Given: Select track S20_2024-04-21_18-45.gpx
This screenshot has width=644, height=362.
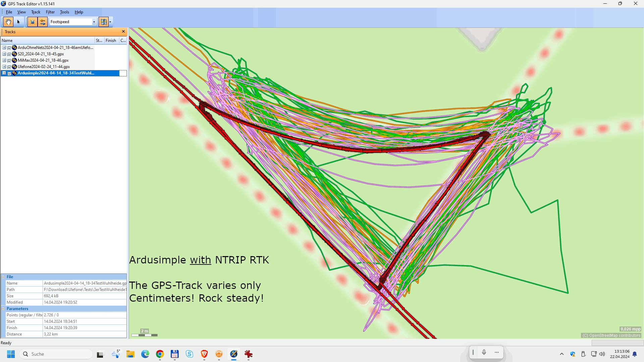Looking at the screenshot, I should (x=41, y=54).
